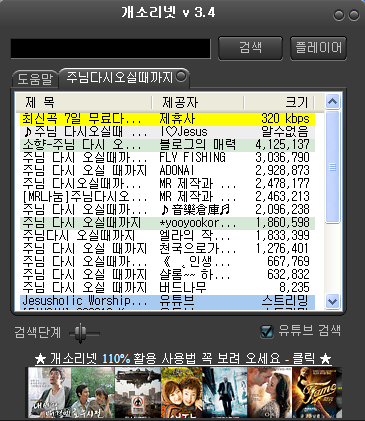Select the Jesusholic Worship... 유튜브 row
Viewport: 365px width, 421px height.
click(x=167, y=301)
